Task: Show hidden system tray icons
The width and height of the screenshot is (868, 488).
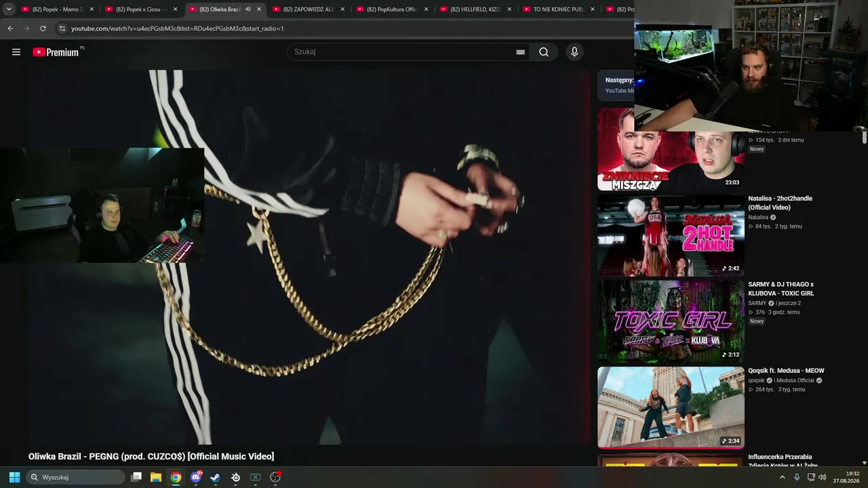Action: pos(783,477)
